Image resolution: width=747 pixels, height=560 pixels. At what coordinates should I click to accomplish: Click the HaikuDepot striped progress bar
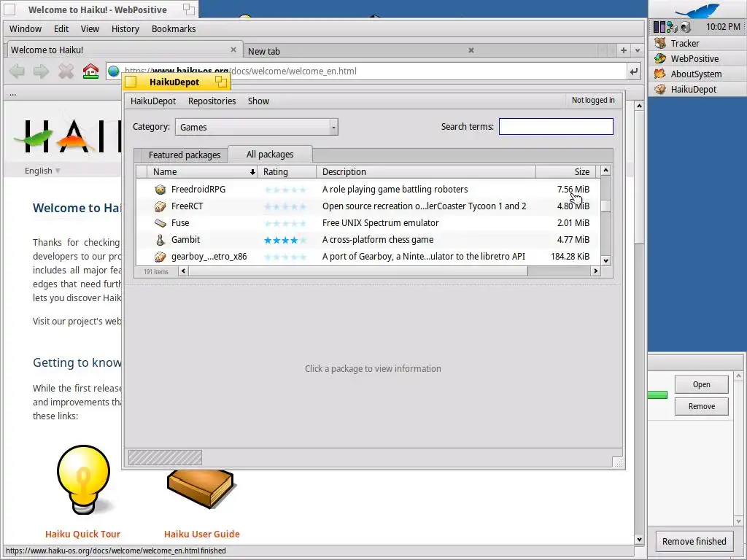[166, 458]
